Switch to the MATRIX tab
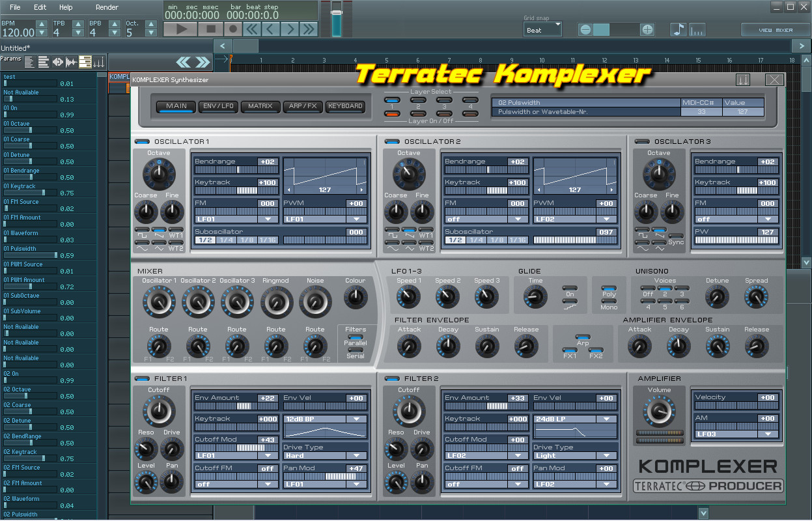Image resolution: width=812 pixels, height=521 pixels. (x=260, y=106)
